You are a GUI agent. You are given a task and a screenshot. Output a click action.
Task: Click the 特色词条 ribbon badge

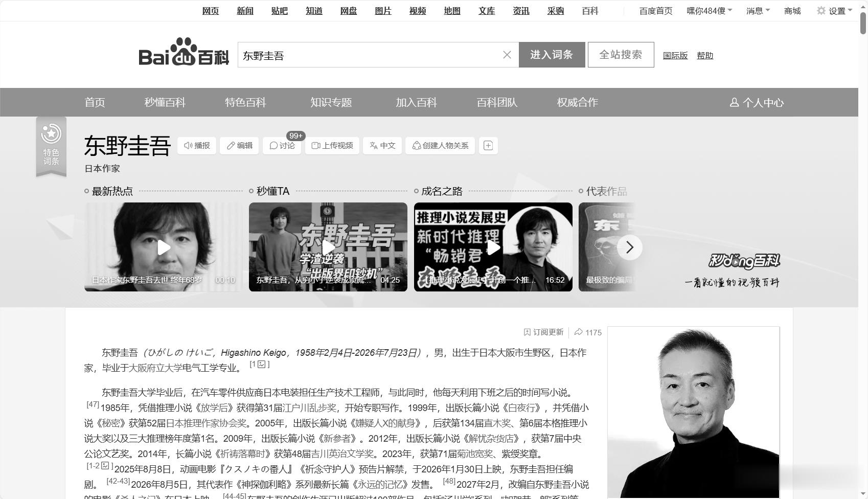point(51,147)
